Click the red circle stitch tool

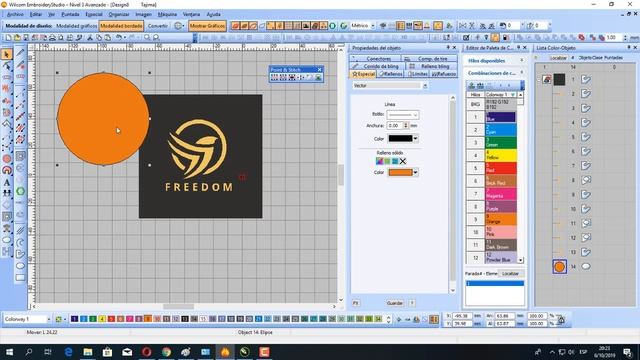(7, 158)
